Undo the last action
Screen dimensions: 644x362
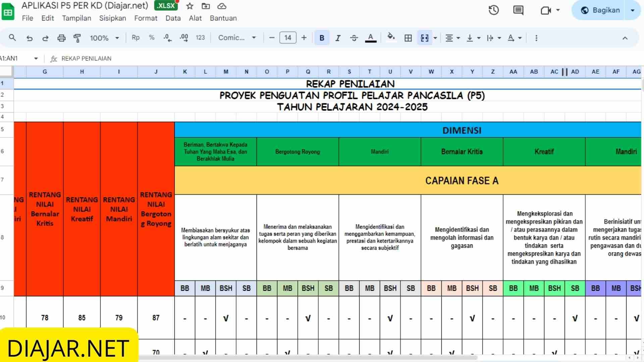pos(30,38)
